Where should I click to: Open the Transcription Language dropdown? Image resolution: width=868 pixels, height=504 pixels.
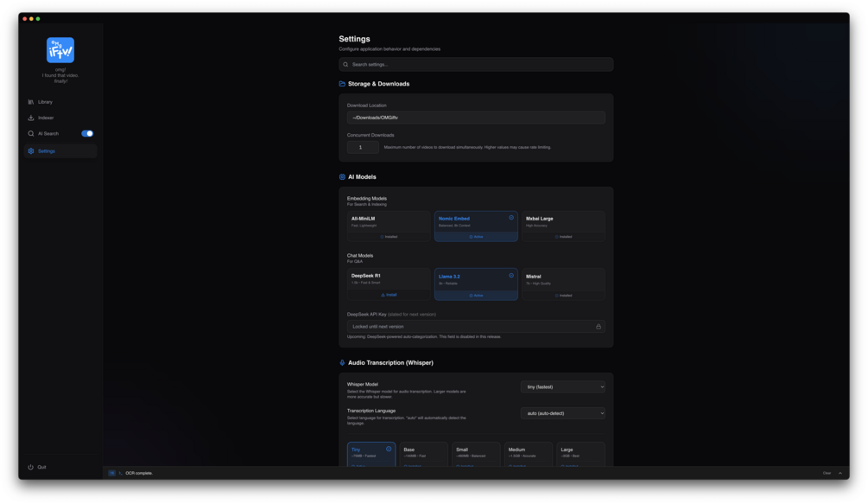point(562,414)
